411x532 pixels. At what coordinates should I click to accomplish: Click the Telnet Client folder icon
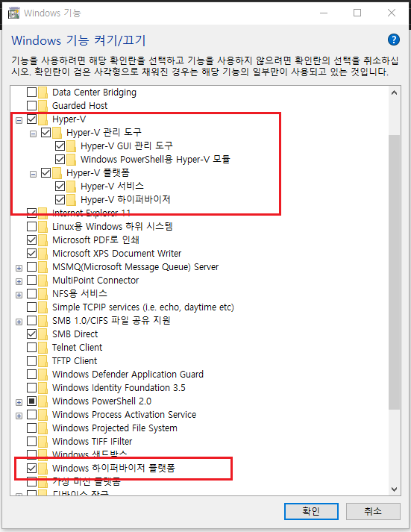pyautogui.click(x=43, y=348)
